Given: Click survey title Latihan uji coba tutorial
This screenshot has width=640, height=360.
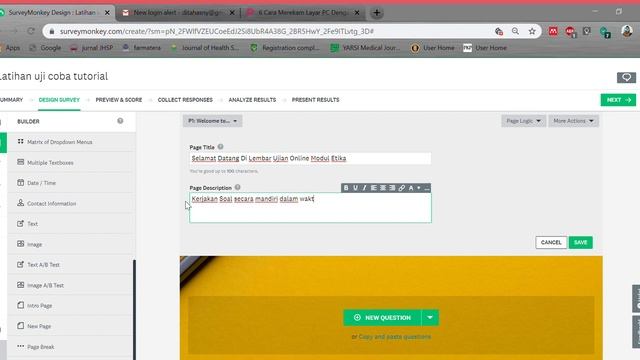Looking at the screenshot, I should coord(53,76).
